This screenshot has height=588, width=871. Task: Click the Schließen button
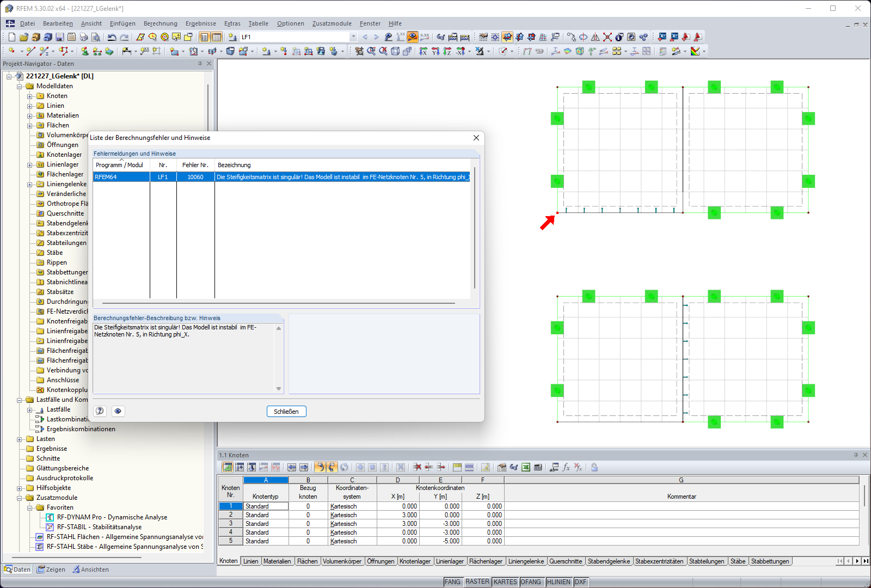click(286, 412)
